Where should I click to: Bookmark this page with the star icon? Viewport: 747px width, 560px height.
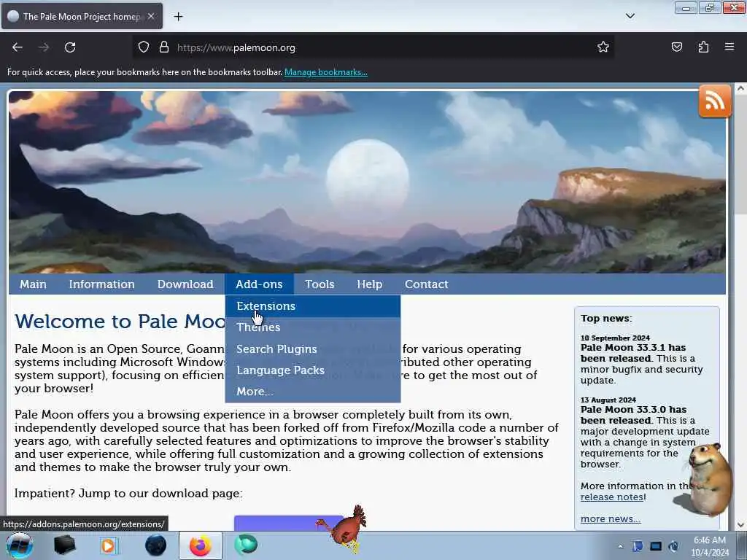click(x=603, y=47)
